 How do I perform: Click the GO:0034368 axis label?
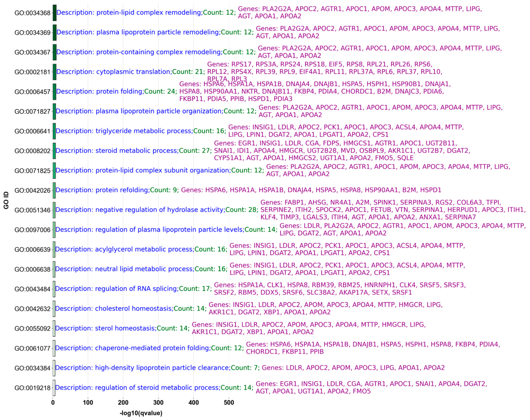(32, 13)
